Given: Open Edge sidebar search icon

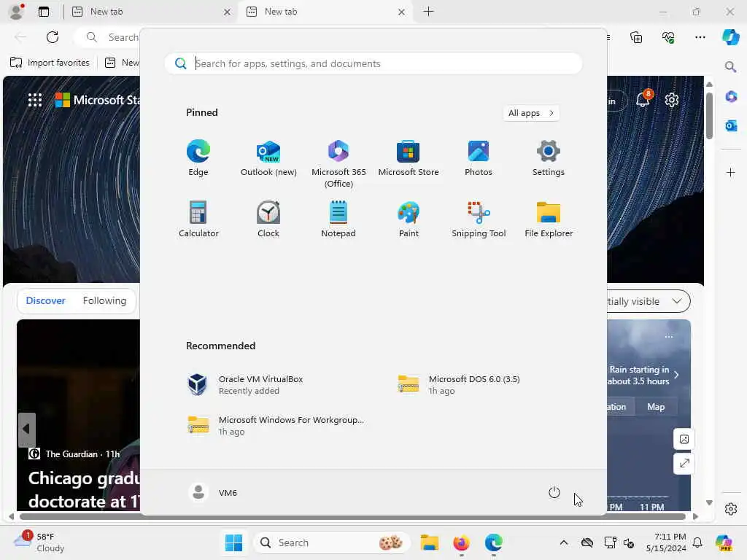Looking at the screenshot, I should tap(731, 66).
